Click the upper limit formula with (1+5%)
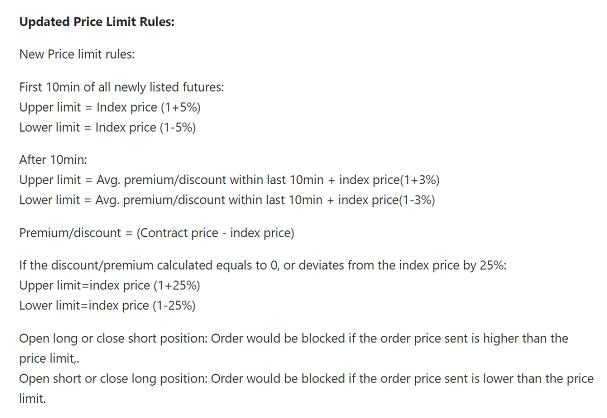The image size is (607, 418). coord(114,107)
